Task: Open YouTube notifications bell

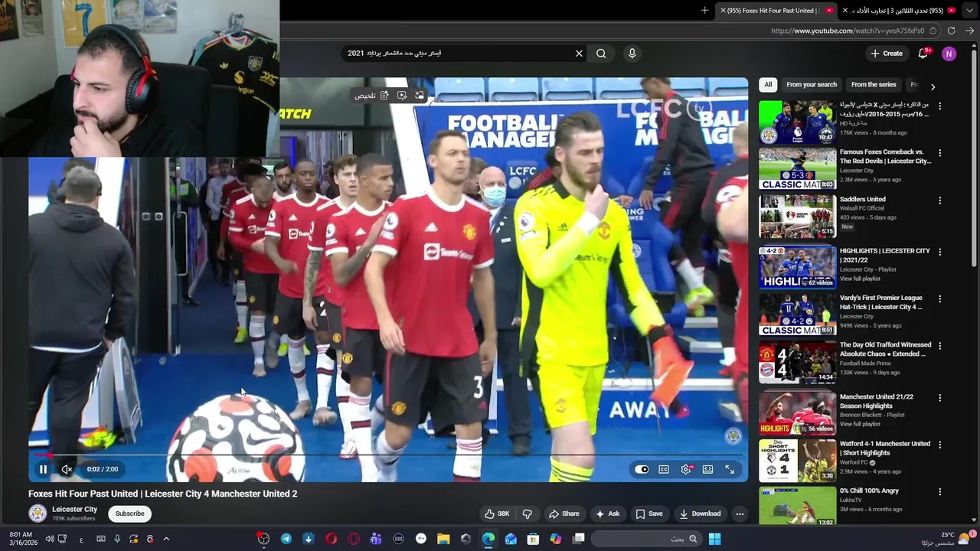Action: point(923,54)
